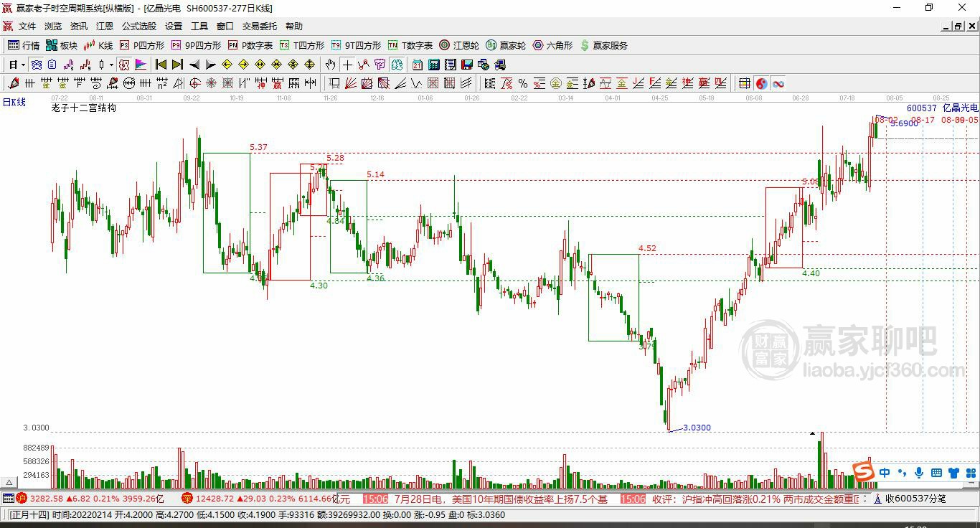980x528 pixels.
Task: Select the hand pan tool
Action: click(x=330, y=65)
